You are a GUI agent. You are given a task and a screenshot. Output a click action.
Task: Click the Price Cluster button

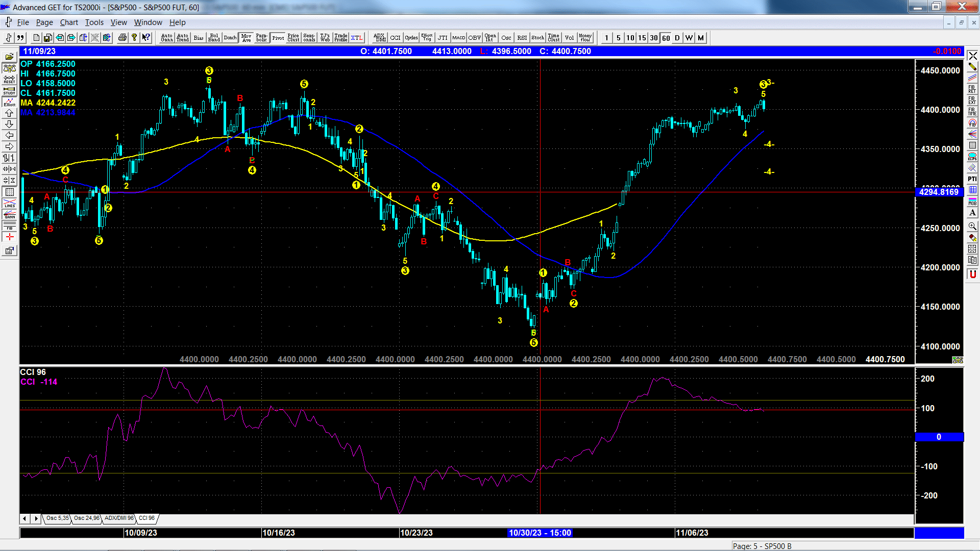[x=293, y=38]
